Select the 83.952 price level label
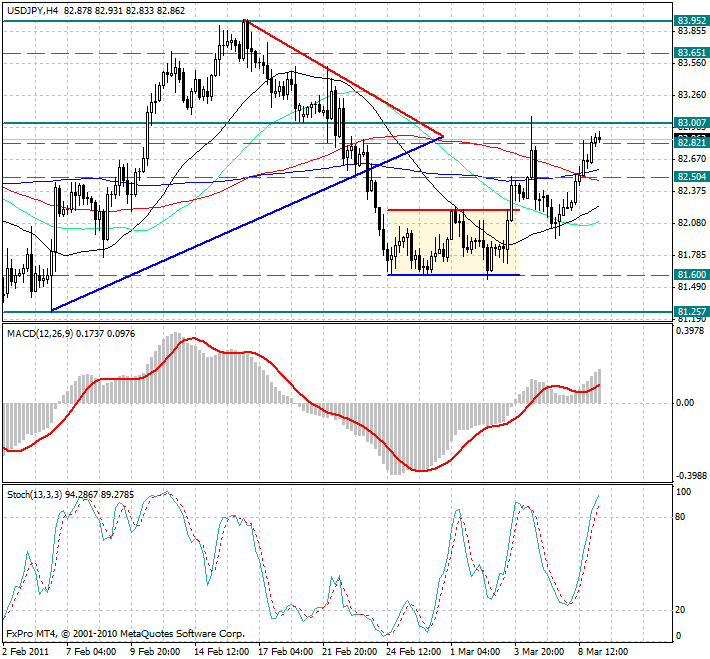 click(x=691, y=20)
